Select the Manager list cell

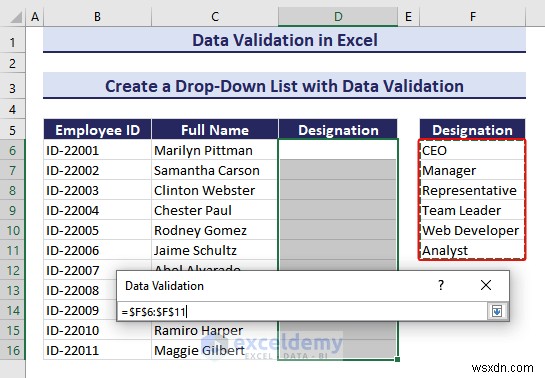click(472, 170)
